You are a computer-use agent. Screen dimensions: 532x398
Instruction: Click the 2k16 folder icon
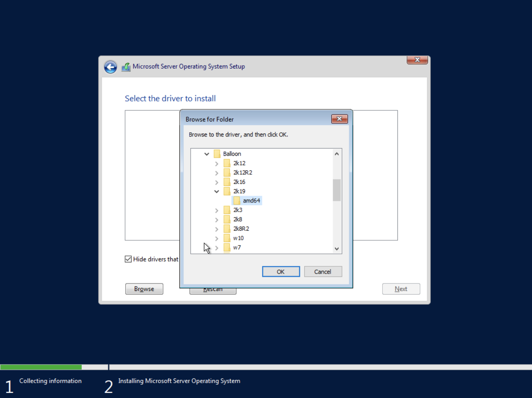click(x=227, y=182)
